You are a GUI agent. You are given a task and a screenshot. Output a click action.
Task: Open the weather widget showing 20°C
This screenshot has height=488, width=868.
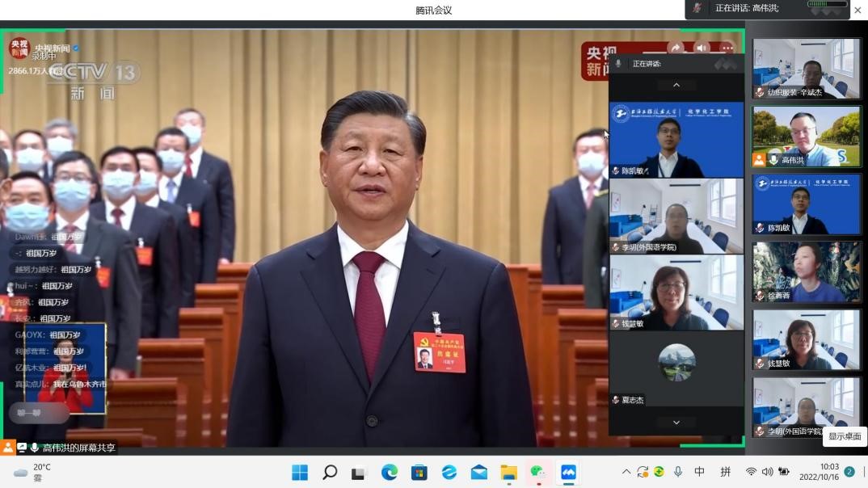(x=32, y=472)
